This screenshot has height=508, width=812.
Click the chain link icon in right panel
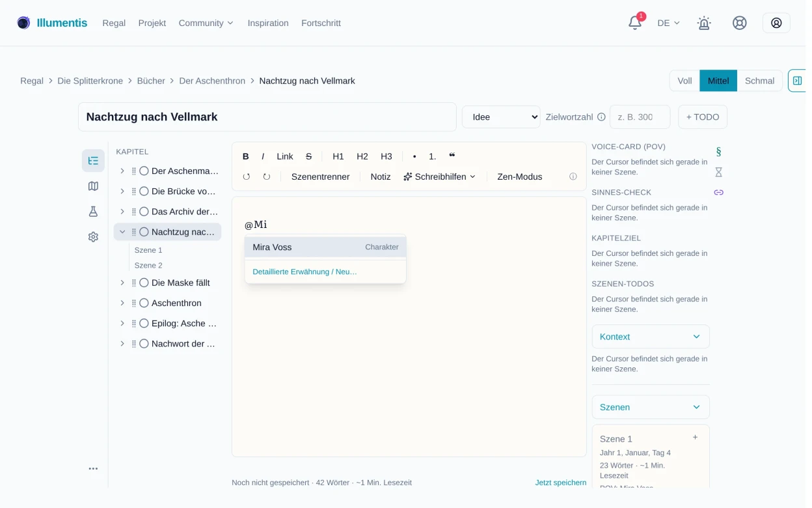point(718,192)
